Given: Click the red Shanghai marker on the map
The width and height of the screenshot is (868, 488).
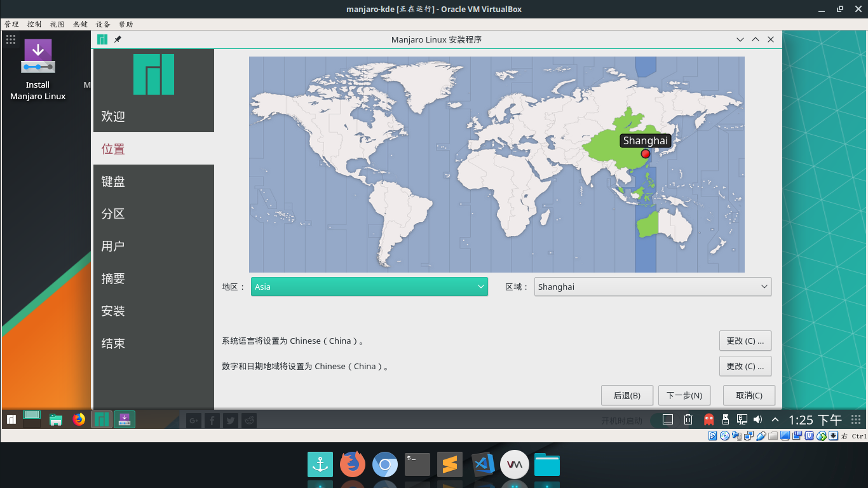Looking at the screenshot, I should (646, 154).
